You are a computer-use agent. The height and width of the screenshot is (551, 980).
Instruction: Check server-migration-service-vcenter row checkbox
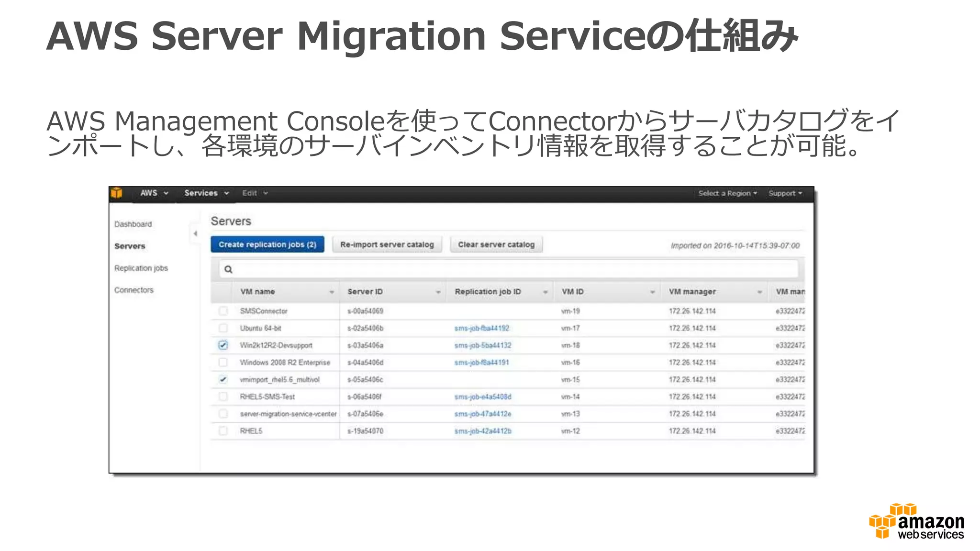223,414
